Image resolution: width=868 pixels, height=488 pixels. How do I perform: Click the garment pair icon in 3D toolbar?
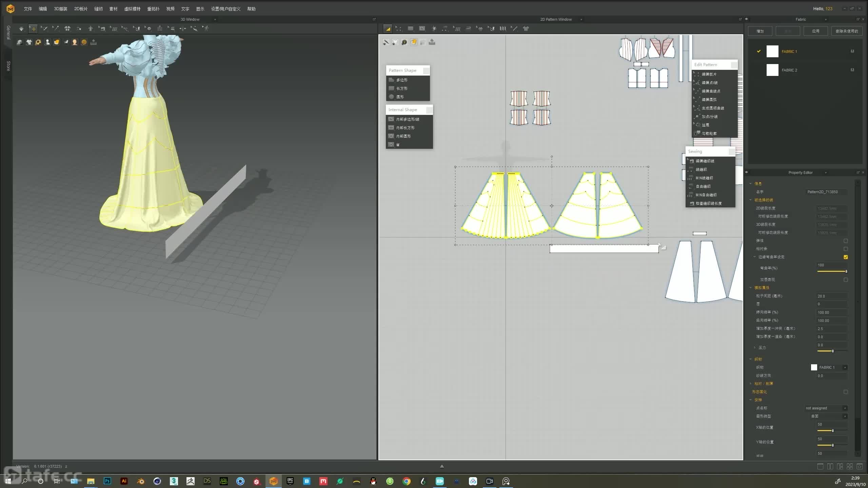point(67,29)
